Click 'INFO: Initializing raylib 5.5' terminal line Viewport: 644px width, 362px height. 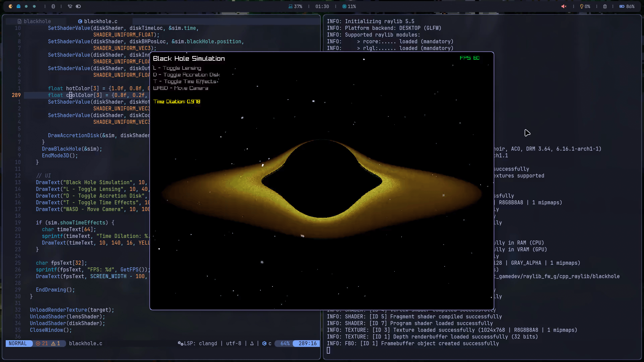pos(370,21)
